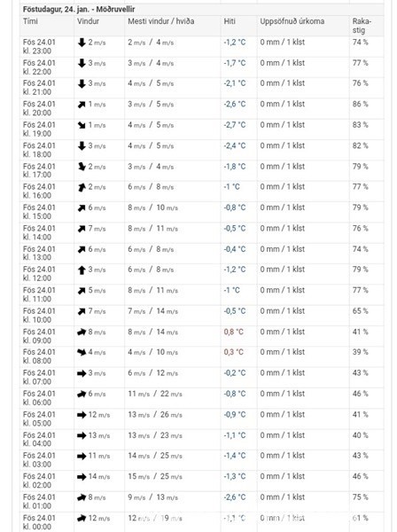Screen dimensions: 397x532
Task: Click the wind arrow for kl. 14:00
Action: pyautogui.click(x=82, y=229)
